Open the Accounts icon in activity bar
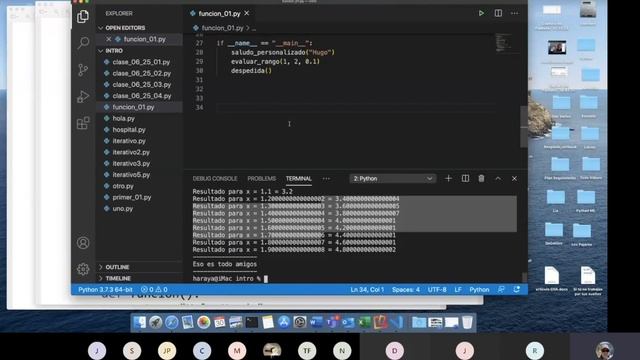 pyautogui.click(x=83, y=243)
